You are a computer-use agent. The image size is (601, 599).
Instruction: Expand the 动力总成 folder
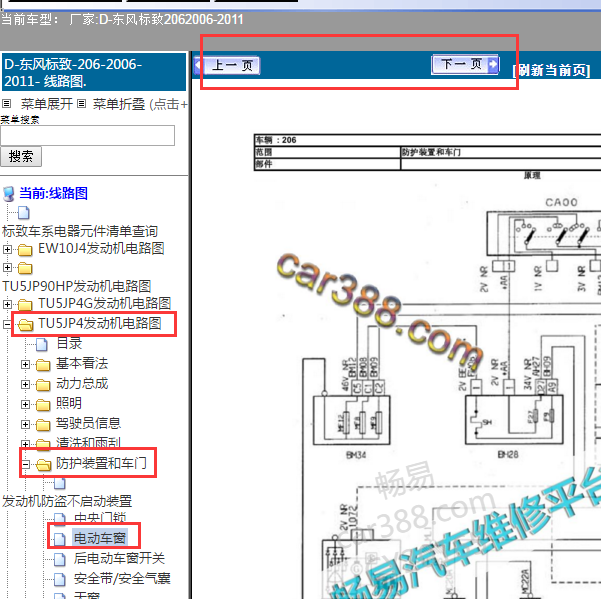point(25,384)
